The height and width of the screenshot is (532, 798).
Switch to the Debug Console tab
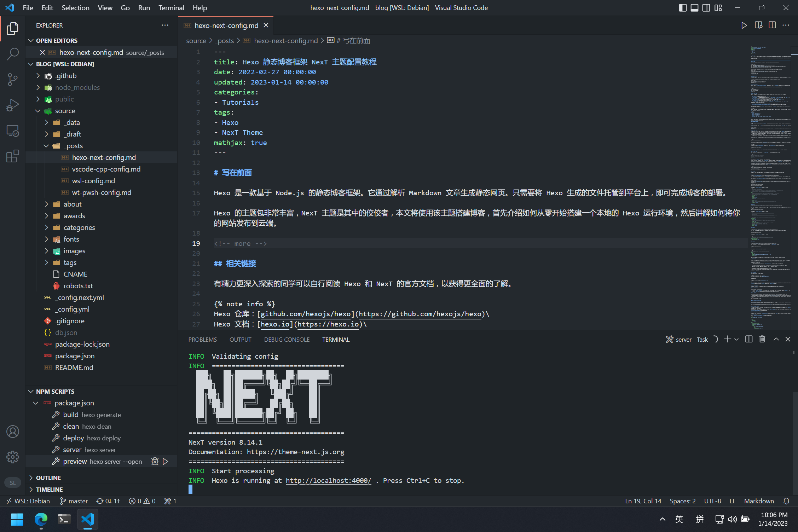[287, 340]
